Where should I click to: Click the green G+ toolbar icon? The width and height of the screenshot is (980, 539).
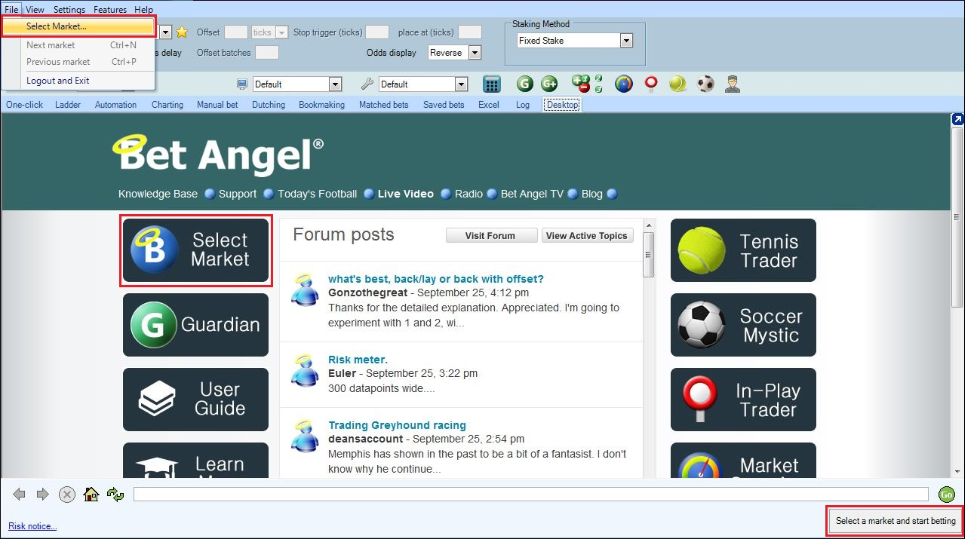[549, 84]
